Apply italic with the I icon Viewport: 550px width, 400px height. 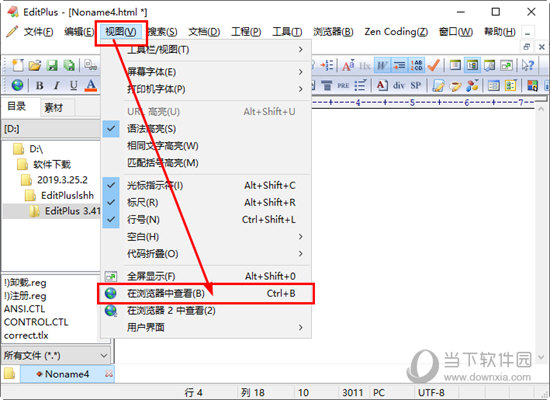(x=56, y=85)
